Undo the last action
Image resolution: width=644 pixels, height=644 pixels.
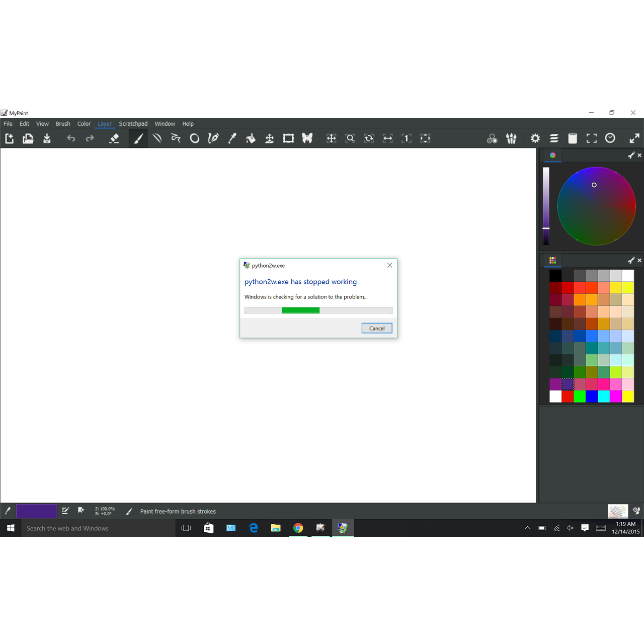click(71, 138)
